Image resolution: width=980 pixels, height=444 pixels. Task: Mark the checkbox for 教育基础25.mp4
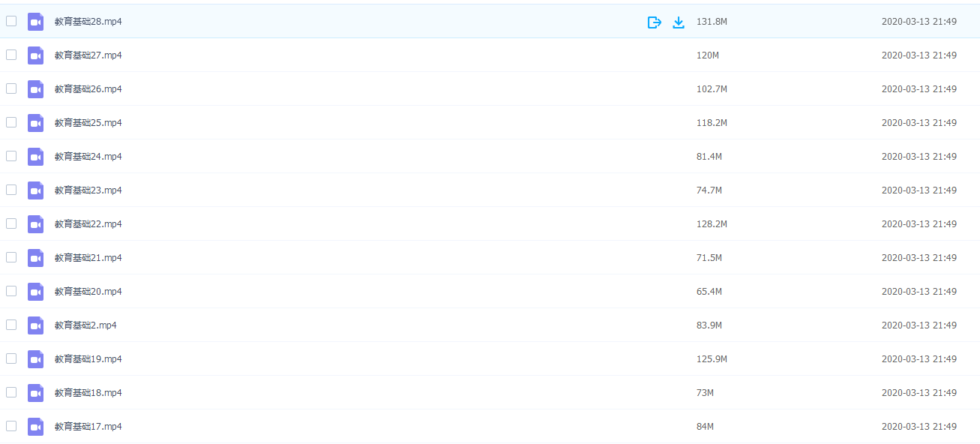(11, 122)
